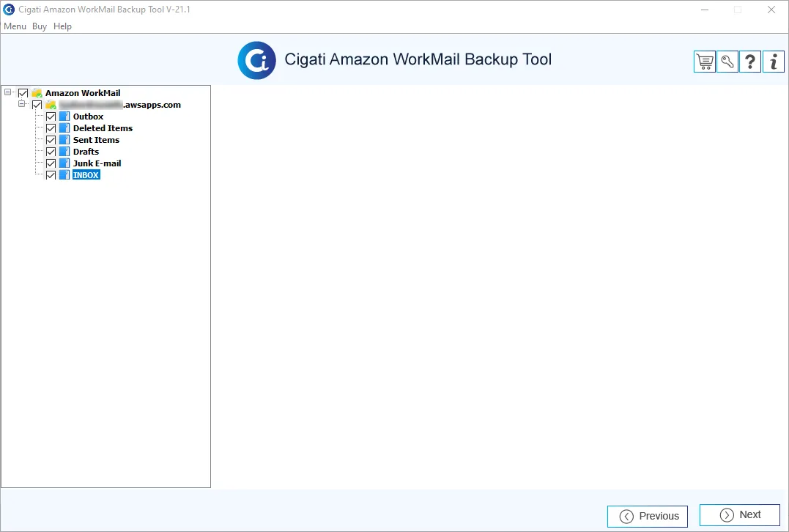Uncheck the awsapps.com account checkbox
Viewport: 789px width, 532px height.
coord(37,105)
